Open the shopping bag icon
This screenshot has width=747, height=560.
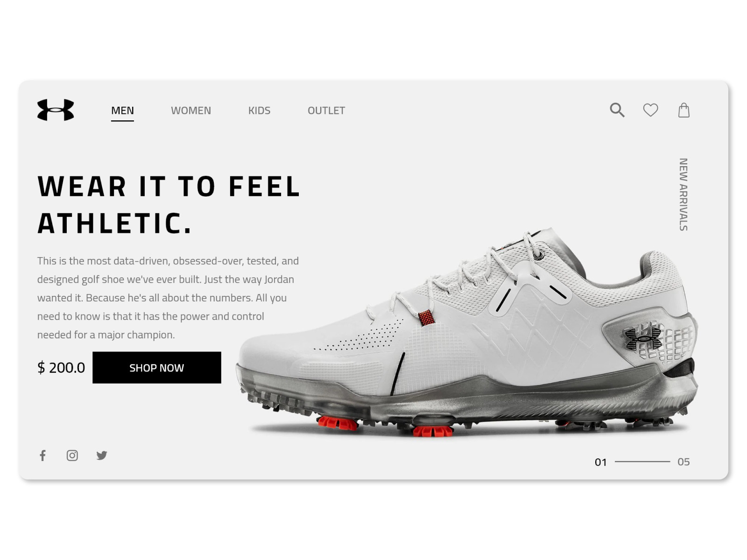pyautogui.click(x=684, y=110)
